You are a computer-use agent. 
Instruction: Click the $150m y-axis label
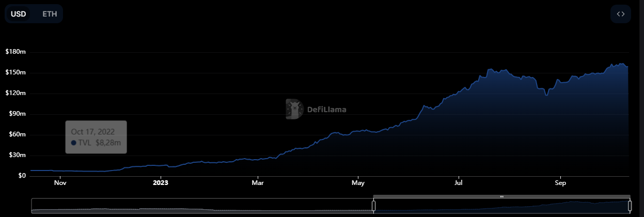point(15,73)
